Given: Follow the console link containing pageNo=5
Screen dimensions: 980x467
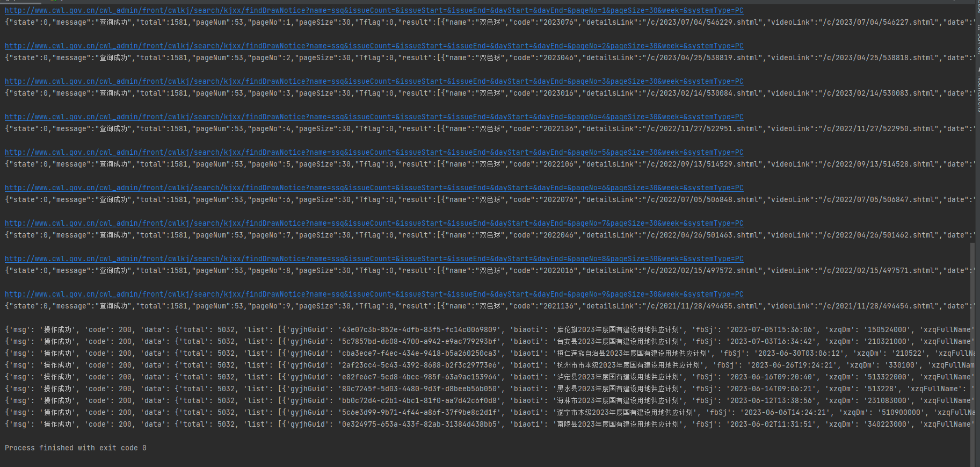Looking at the screenshot, I should pyautogui.click(x=374, y=153).
